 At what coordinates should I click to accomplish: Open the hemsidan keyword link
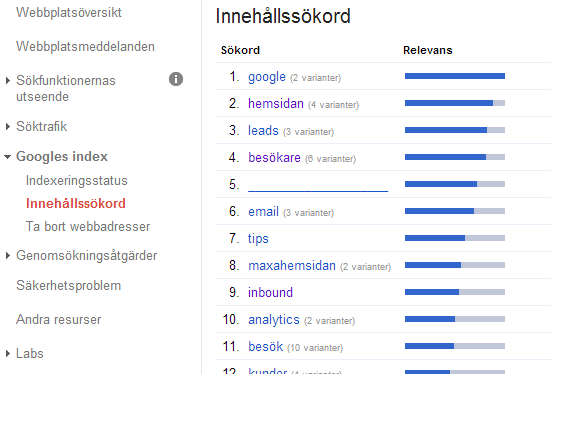[x=276, y=104]
